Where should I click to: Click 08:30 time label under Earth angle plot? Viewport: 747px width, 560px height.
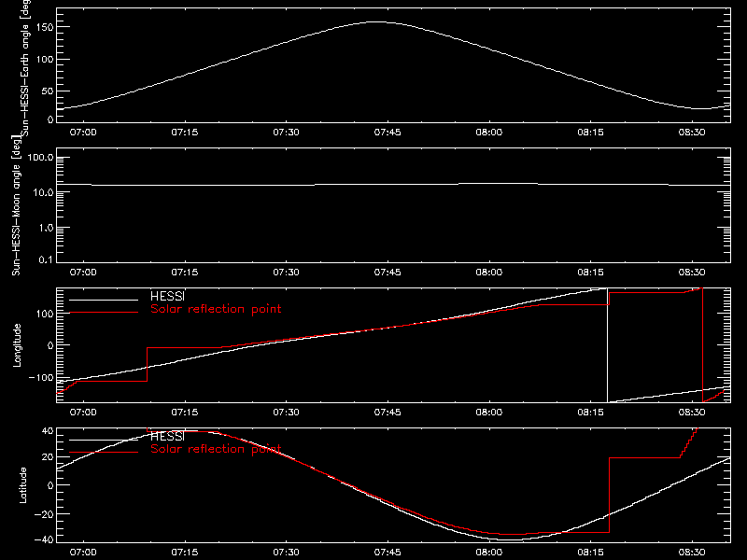pos(692,133)
